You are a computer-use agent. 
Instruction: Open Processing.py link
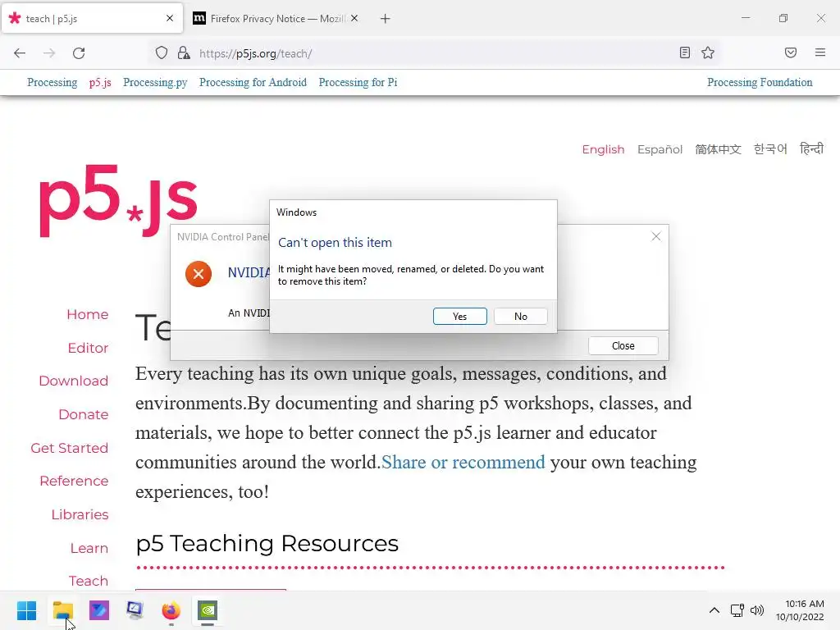point(155,83)
